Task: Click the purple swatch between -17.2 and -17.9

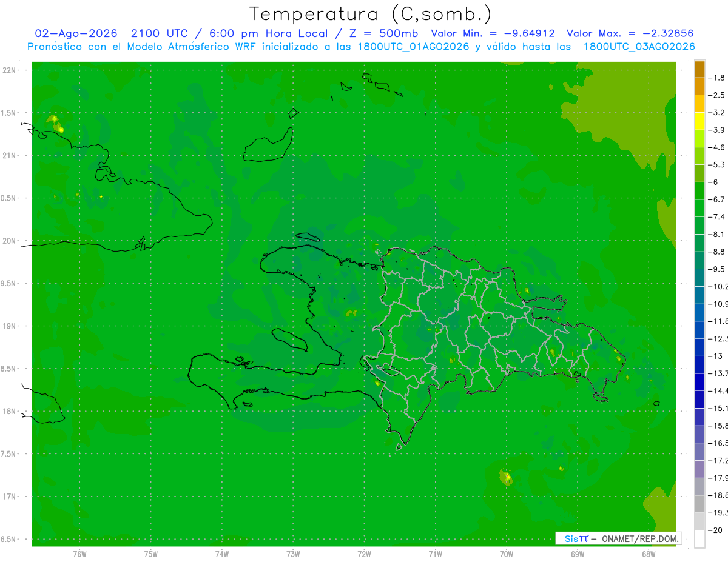Action: coord(699,469)
